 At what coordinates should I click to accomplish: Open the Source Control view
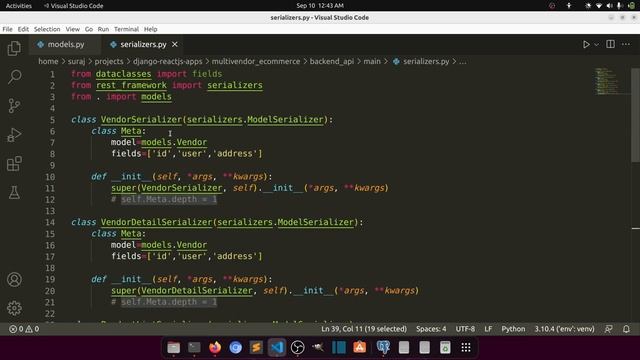(14, 106)
